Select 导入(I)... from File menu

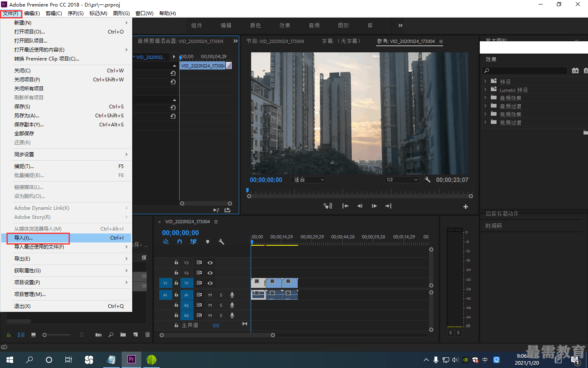pos(66,238)
